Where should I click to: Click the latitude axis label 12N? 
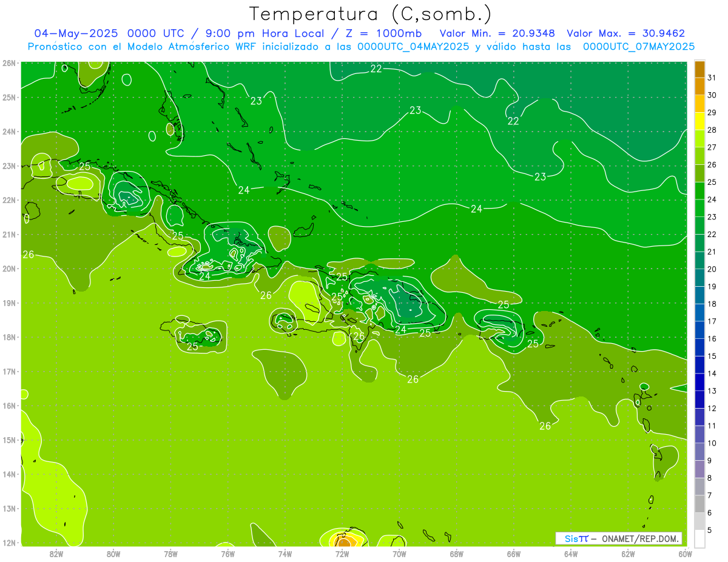tap(9, 543)
